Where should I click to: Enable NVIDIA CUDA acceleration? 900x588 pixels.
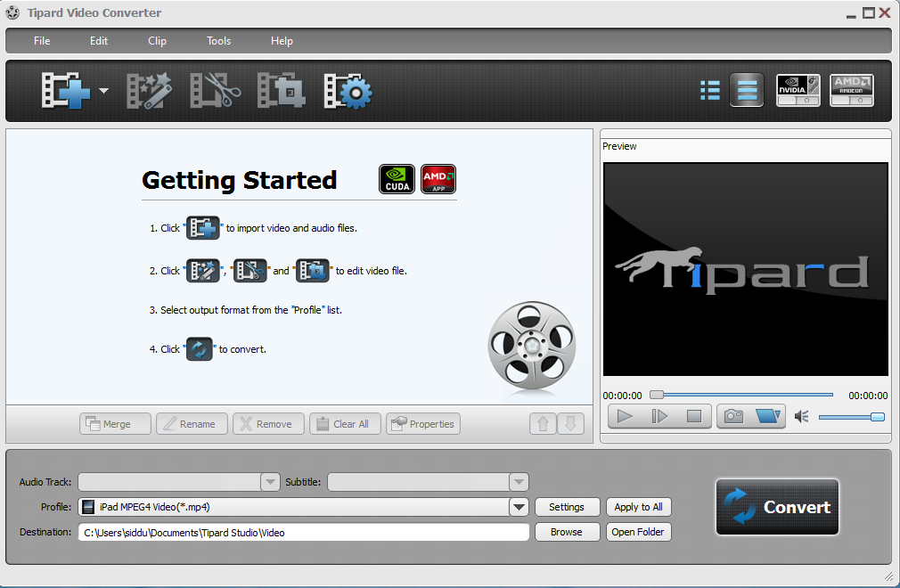point(798,90)
